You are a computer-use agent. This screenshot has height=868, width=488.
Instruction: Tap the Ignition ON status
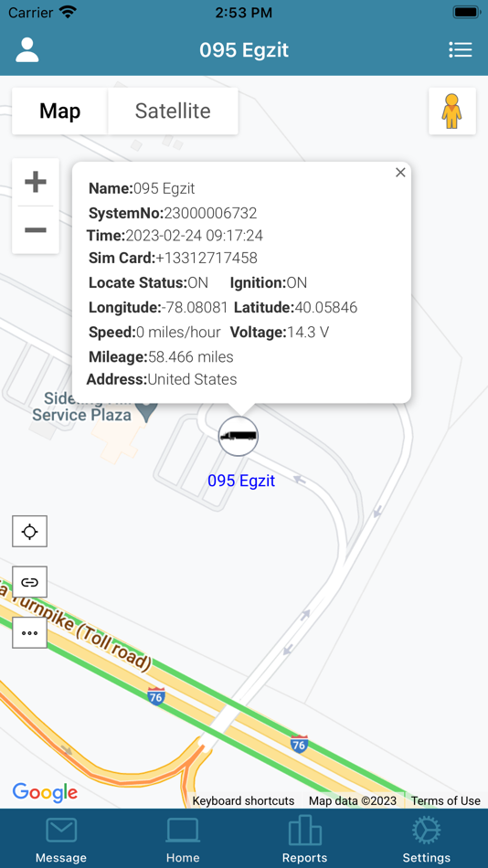click(268, 283)
